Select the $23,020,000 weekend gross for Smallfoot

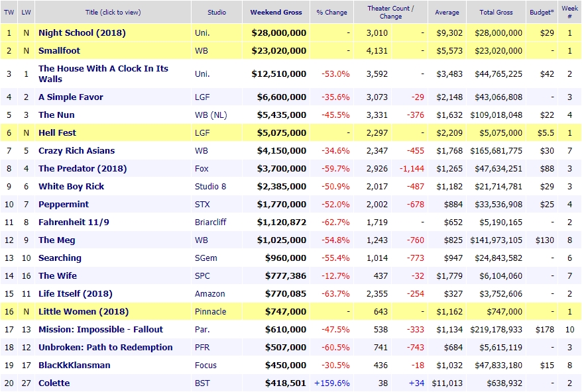(x=279, y=50)
